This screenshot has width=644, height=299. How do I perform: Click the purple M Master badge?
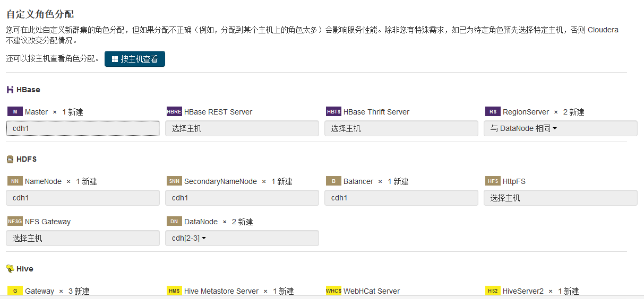click(15, 111)
